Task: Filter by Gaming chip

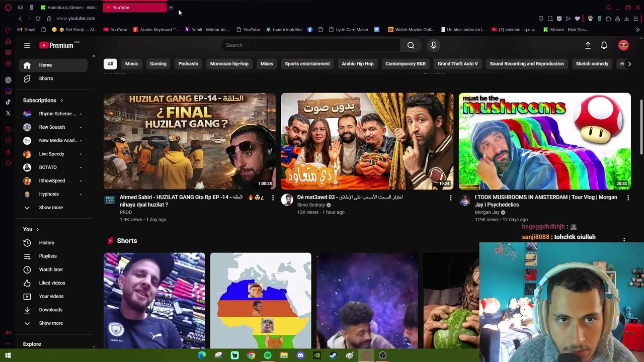Action: (x=158, y=64)
